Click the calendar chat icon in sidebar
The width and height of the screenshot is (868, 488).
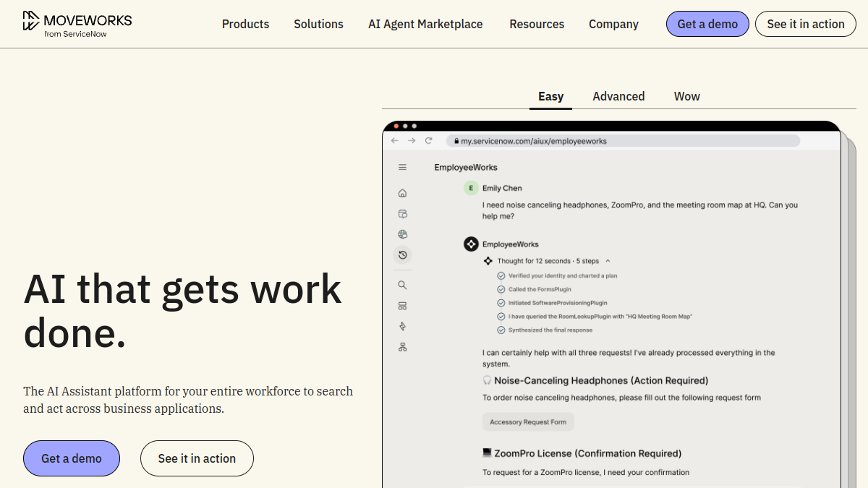[x=403, y=214]
